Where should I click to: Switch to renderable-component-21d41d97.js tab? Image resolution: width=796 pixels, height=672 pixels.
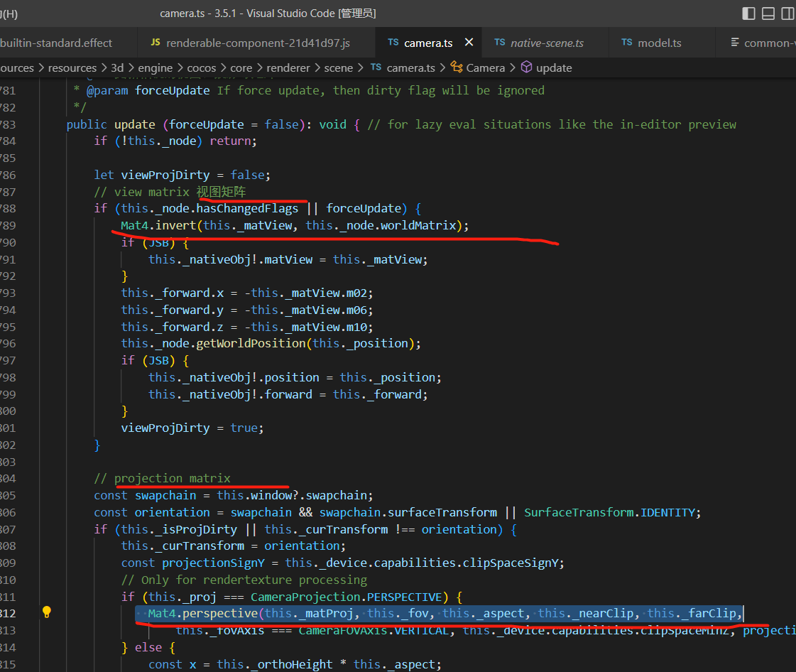click(257, 43)
